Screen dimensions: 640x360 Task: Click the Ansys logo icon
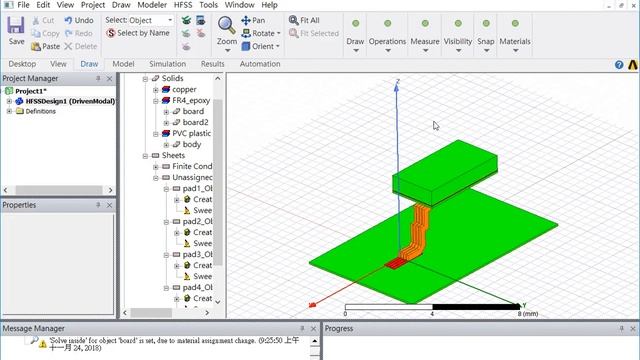(633, 64)
